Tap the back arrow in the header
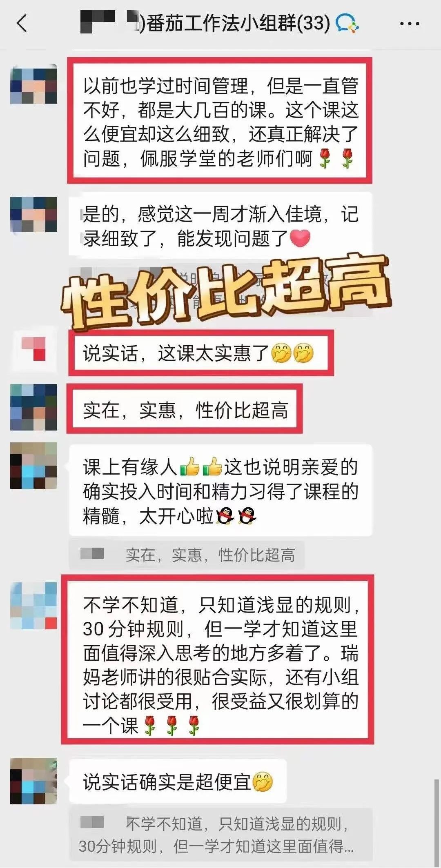Image resolution: width=441 pixels, height=868 pixels. pyautogui.click(x=22, y=23)
